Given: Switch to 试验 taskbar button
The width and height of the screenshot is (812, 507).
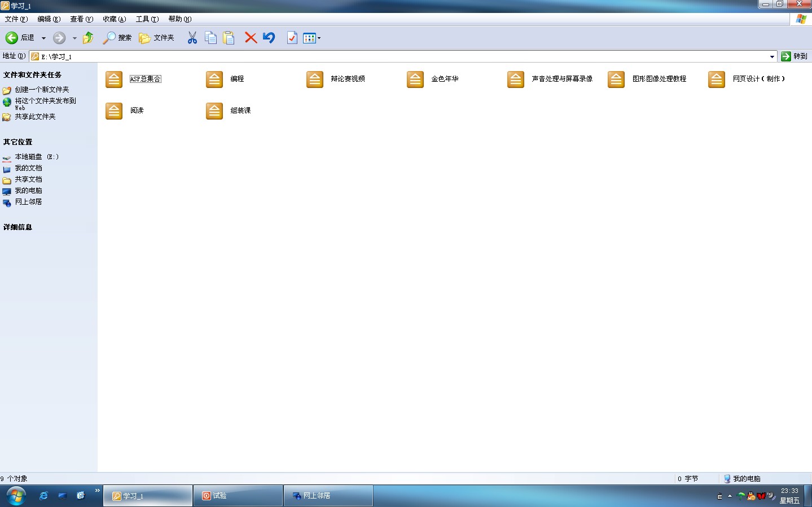Looking at the screenshot, I should click(x=238, y=496).
